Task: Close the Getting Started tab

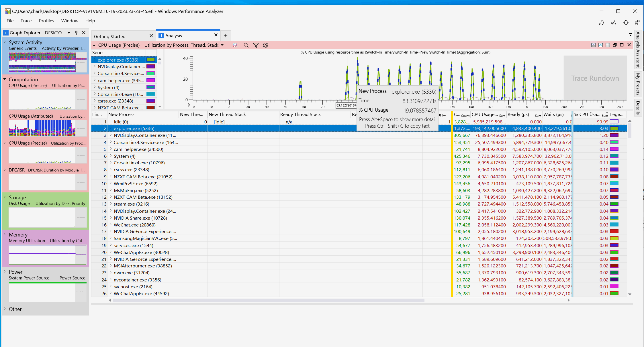Action: [151, 36]
